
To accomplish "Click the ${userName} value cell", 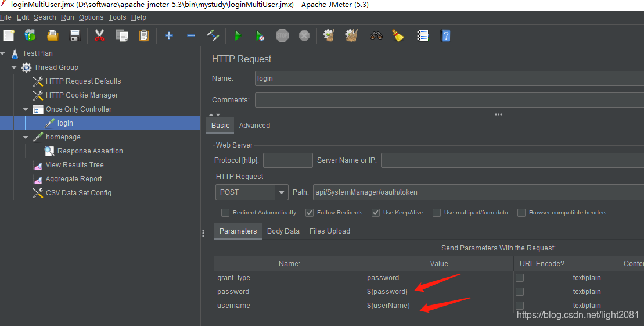I will click(x=438, y=306).
